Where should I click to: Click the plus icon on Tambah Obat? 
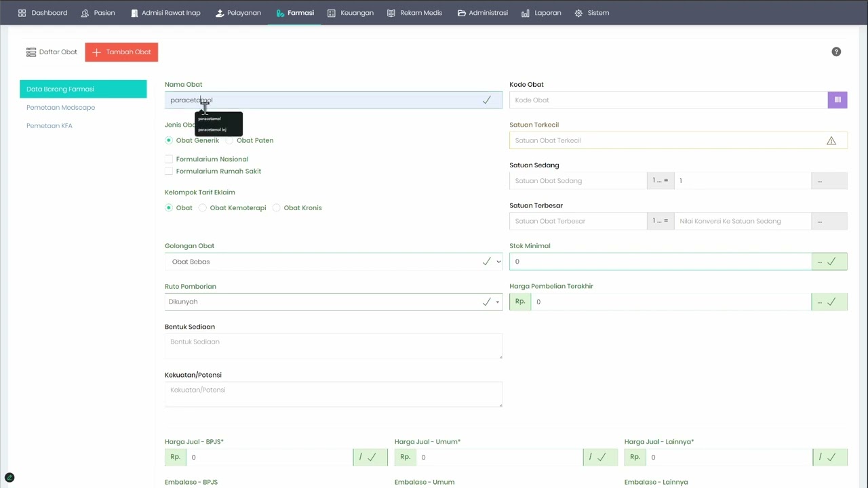pyautogui.click(x=96, y=52)
